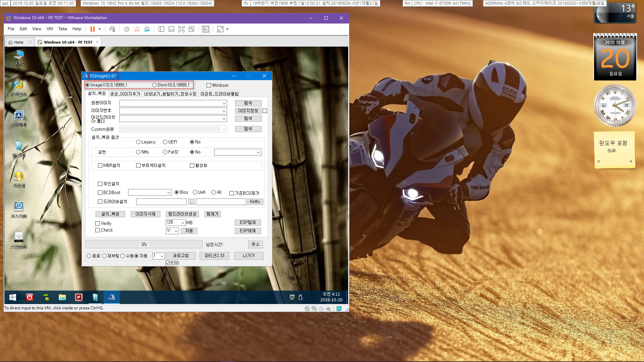Image resolution: width=644 pixels, height=362 pixels.
Task: Enter full screen mode icon
Action: point(181,29)
